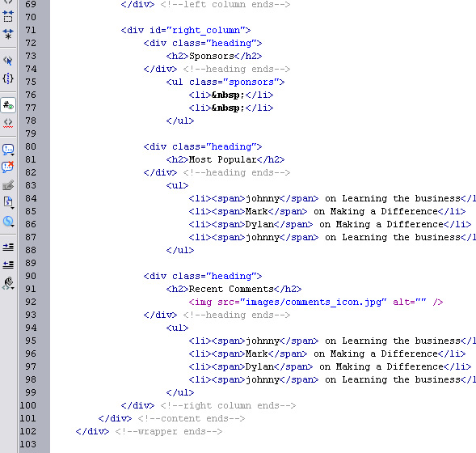Click the closing </ul> tag on line 78
This screenshot has width=476, height=453.
click(x=180, y=121)
